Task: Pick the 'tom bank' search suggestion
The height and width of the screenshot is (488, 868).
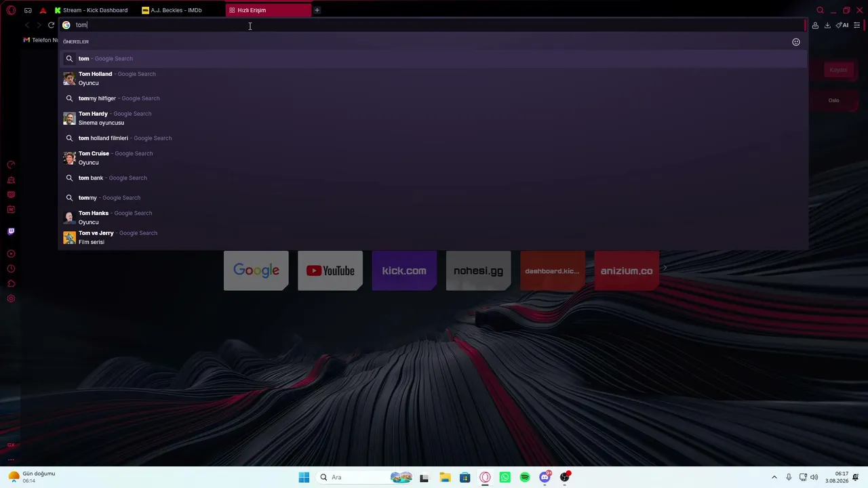Action: pos(433,178)
